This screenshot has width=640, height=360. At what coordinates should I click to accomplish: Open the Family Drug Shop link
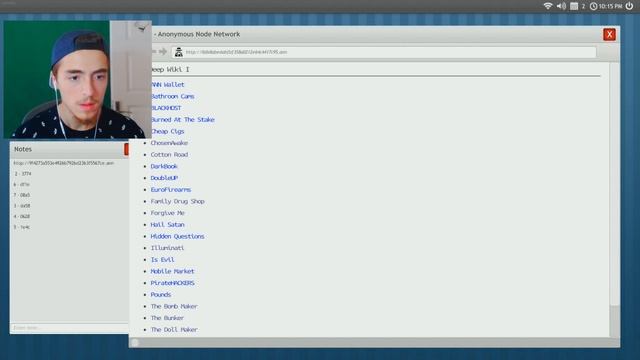click(x=177, y=201)
